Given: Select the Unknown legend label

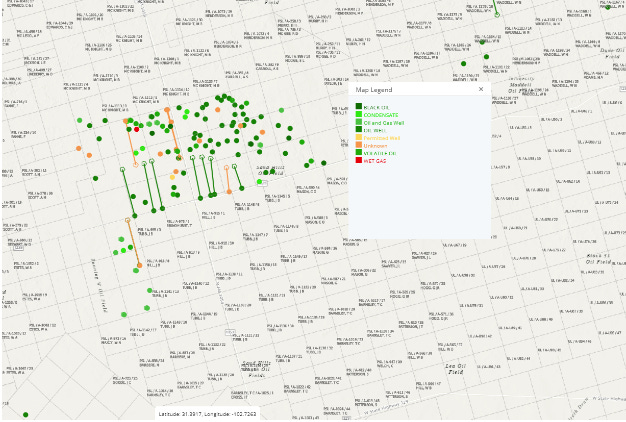Looking at the screenshot, I should [x=375, y=146].
